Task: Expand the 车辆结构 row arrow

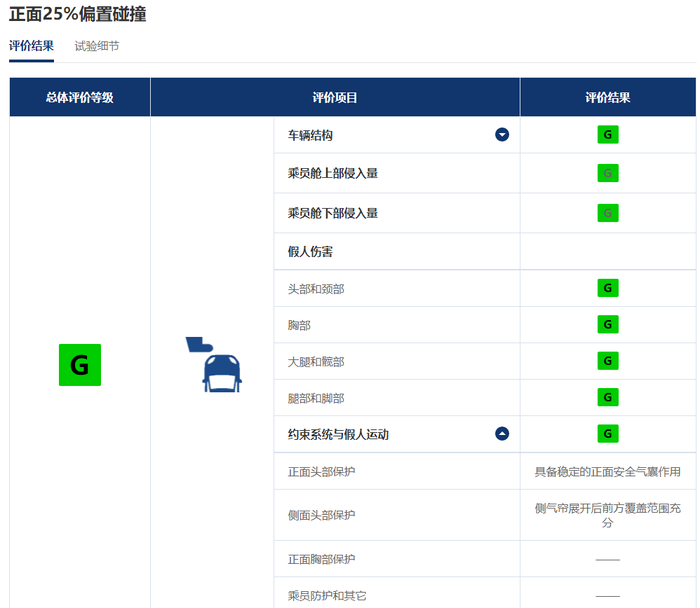Action: pos(502,134)
